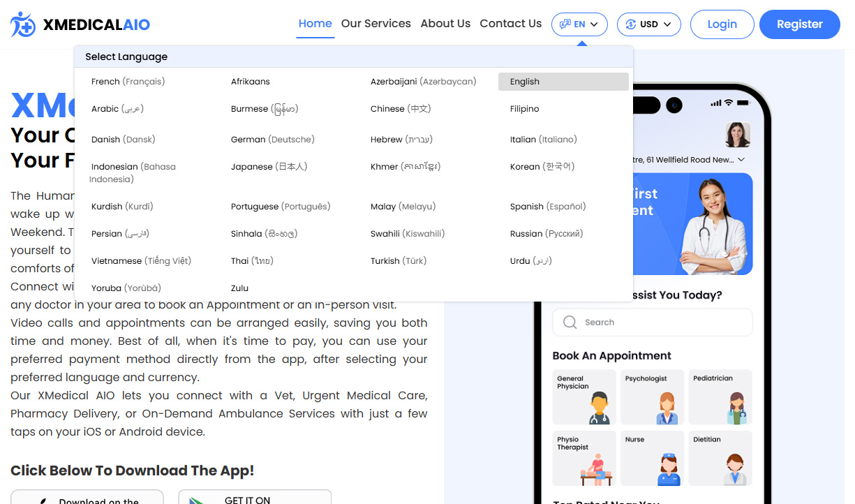Viewport: 855px width, 504px height.
Task: Click the XMedical AIO logo icon
Action: 22,24
